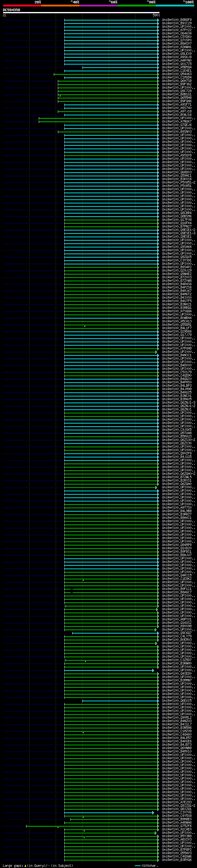
Task: Select label UniRef100_B8B1G1
Action: click(x=177, y=94)
